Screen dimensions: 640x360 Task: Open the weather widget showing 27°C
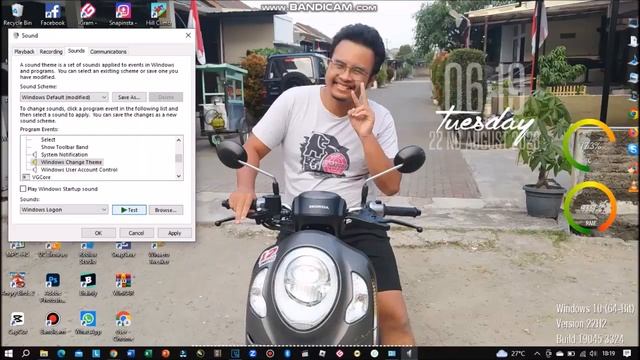(511, 353)
